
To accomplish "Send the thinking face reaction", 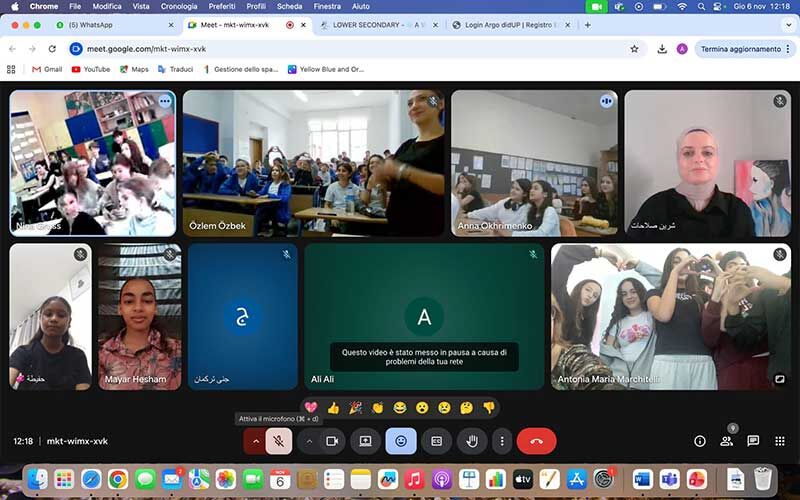I will pyautogui.click(x=466, y=408).
